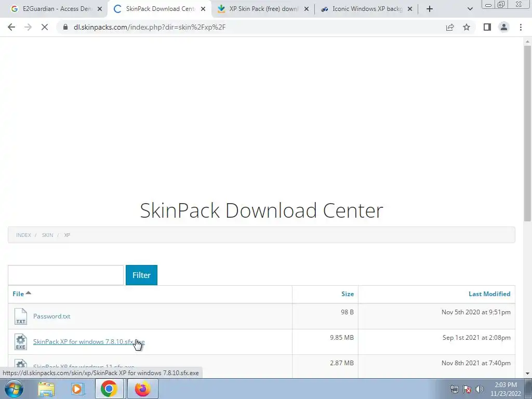Launch the media player taskbar icon
Screen dimensions: 532x399
click(x=77, y=389)
